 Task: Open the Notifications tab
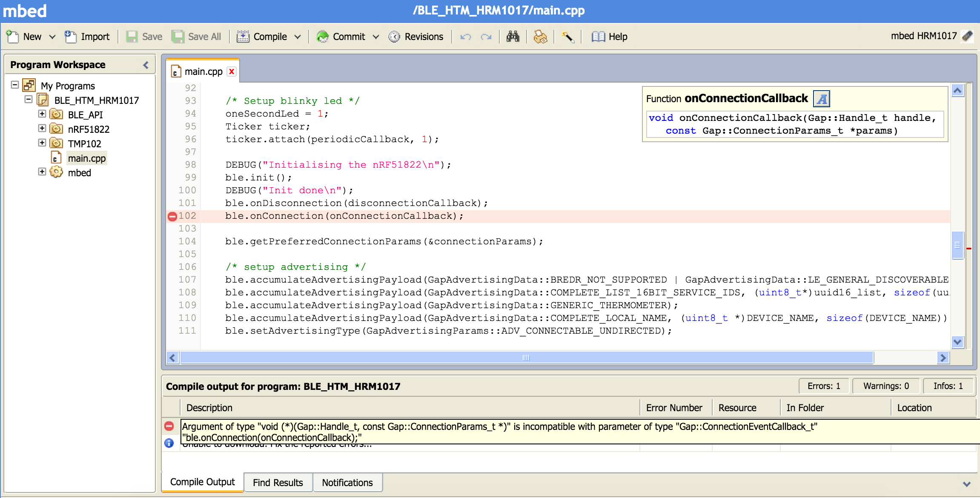pyautogui.click(x=347, y=483)
